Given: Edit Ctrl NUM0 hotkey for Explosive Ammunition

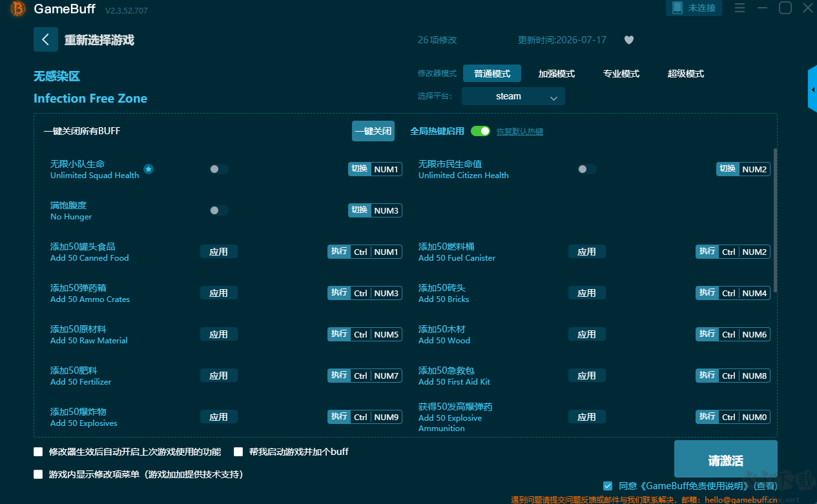Looking at the screenshot, I should point(733,417).
